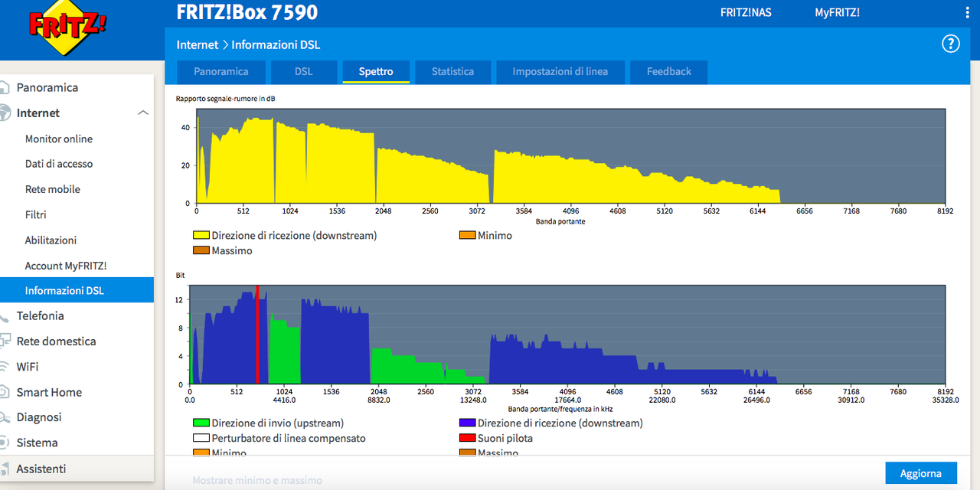Viewport: 980px width, 490px height.
Task: Switch to the Statistica tab
Action: point(452,72)
